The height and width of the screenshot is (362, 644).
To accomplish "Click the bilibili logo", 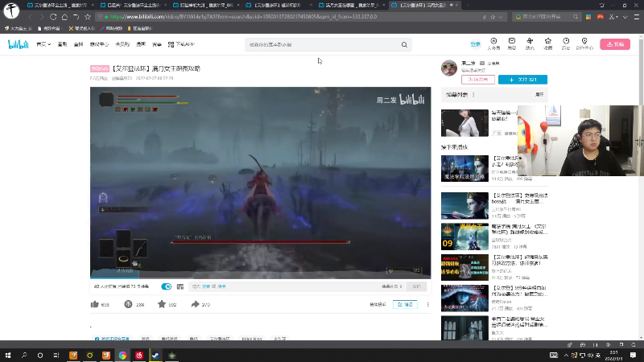I will click(x=18, y=44).
